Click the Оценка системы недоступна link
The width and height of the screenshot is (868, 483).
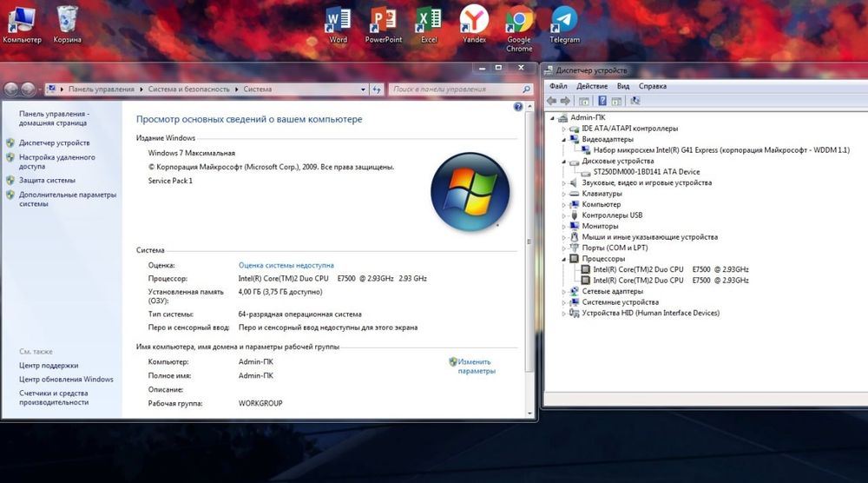click(286, 265)
